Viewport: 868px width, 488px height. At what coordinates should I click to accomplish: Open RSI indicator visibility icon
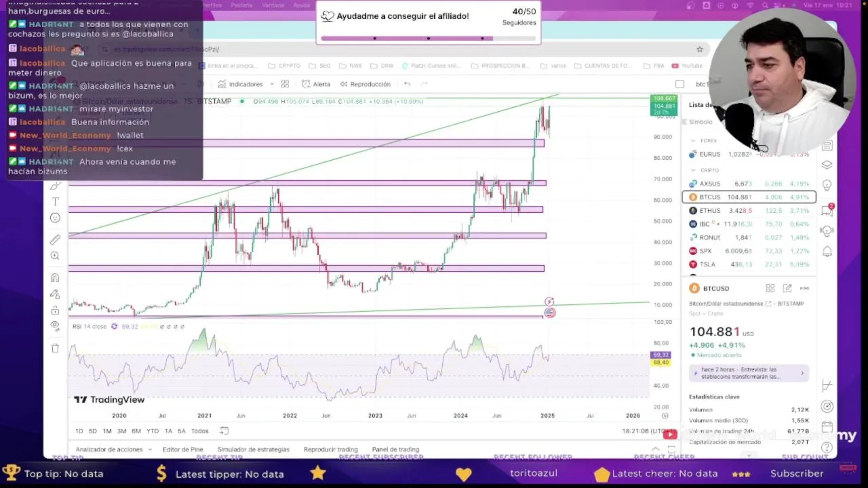coord(115,327)
